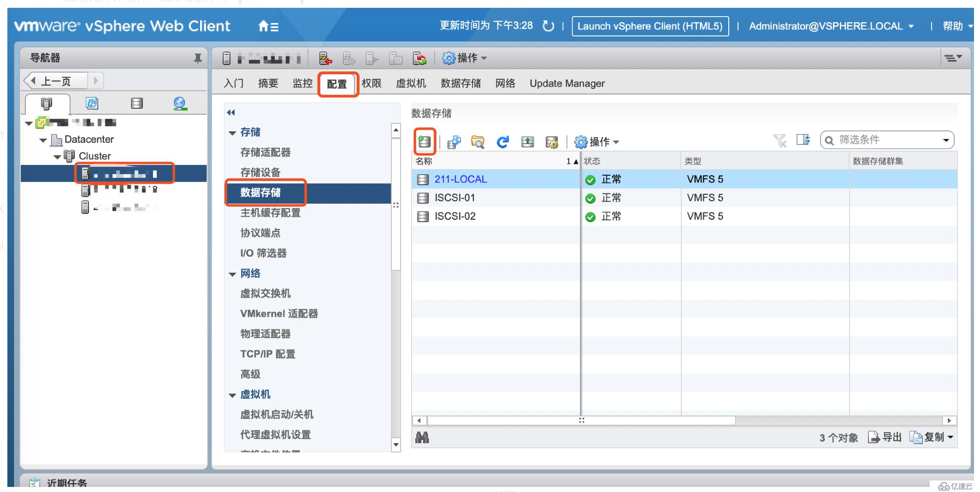Click the browse files datastore icon

(478, 141)
